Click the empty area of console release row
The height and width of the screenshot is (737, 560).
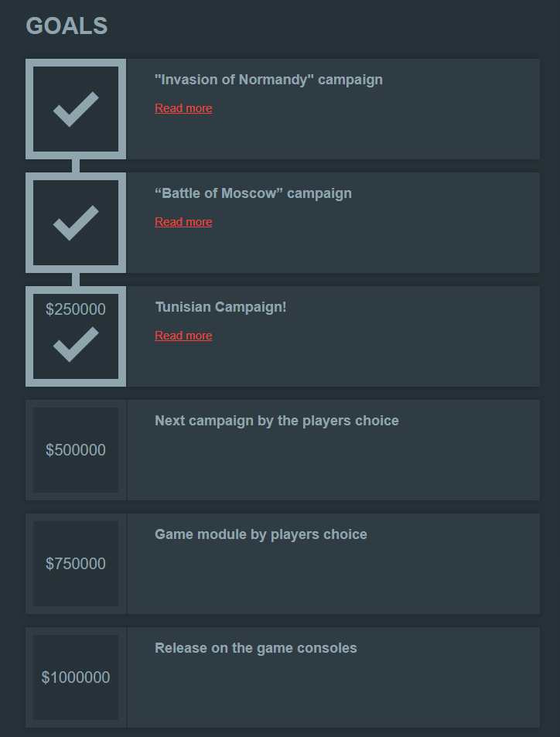pyautogui.click(x=333, y=691)
